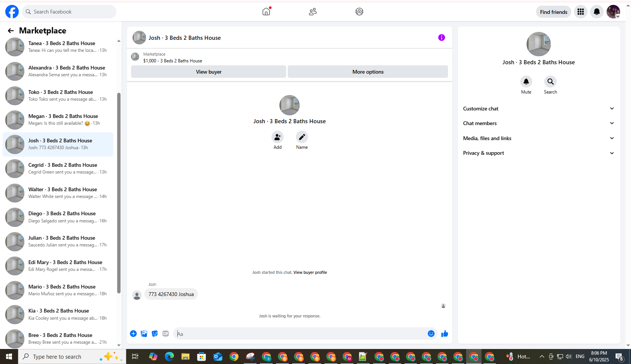
Task: Open the Walter conversation
Action: pos(58,193)
